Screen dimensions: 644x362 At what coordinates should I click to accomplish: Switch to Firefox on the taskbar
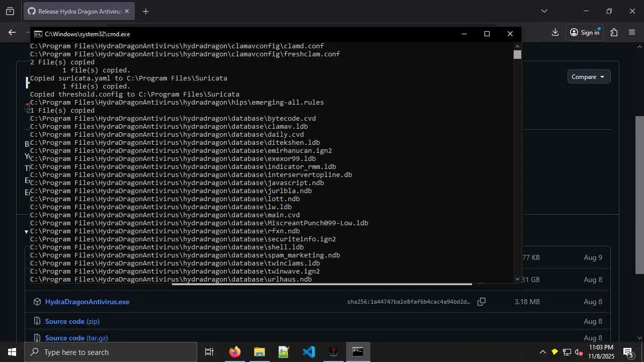tap(234, 352)
